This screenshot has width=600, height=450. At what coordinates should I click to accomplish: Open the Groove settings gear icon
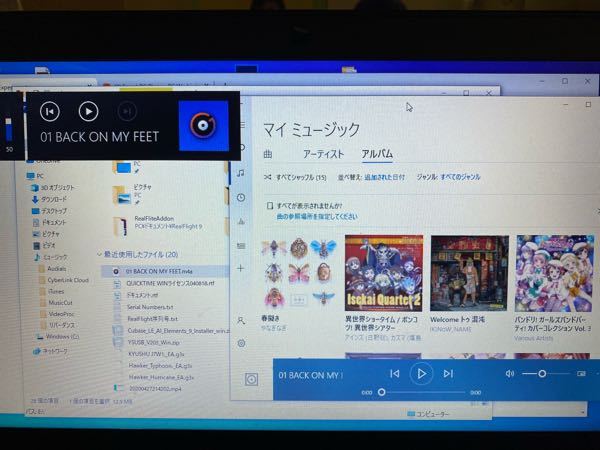click(x=241, y=343)
